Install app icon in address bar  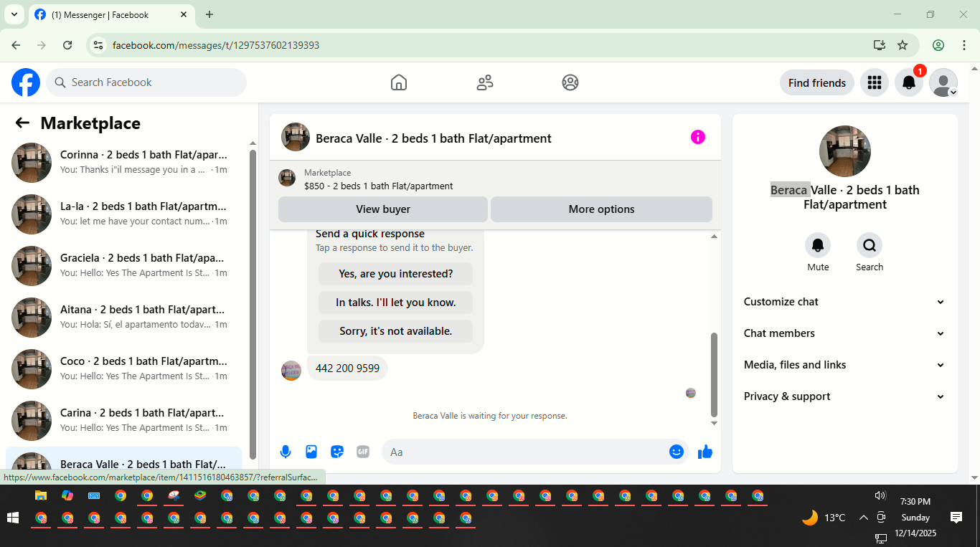[880, 45]
